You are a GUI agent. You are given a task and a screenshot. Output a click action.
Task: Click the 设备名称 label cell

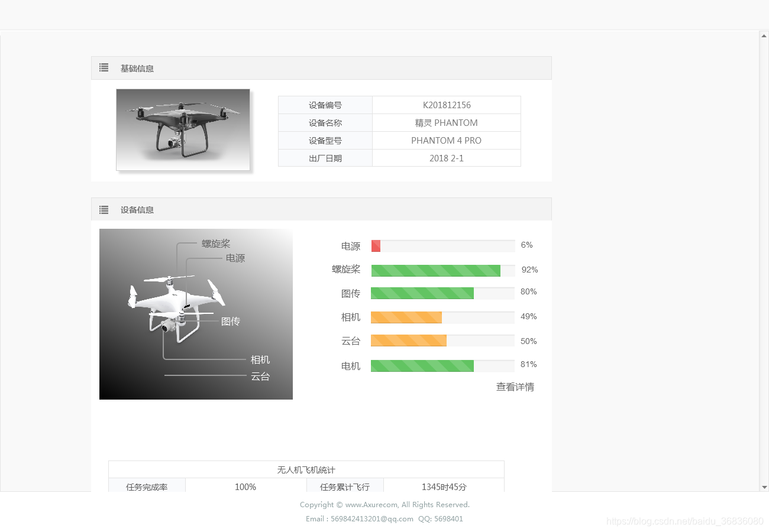325,123
